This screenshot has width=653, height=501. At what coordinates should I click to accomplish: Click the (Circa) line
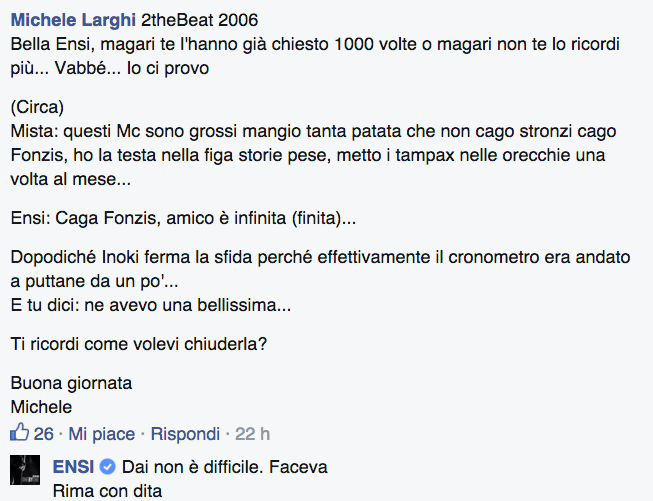point(37,107)
